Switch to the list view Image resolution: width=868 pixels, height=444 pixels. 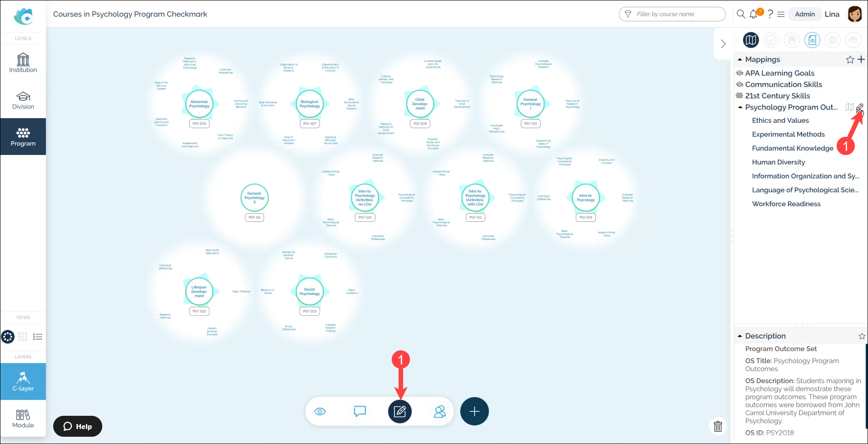pos(38,337)
